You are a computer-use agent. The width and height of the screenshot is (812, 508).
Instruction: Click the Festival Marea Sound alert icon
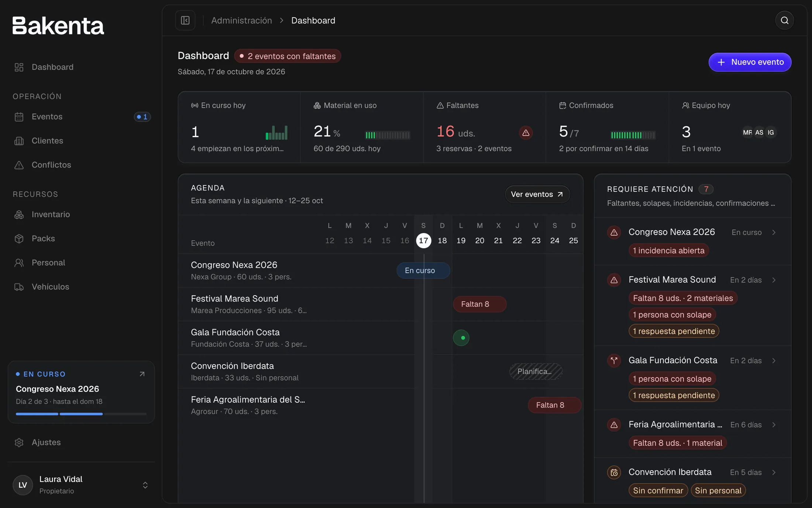coord(614,280)
